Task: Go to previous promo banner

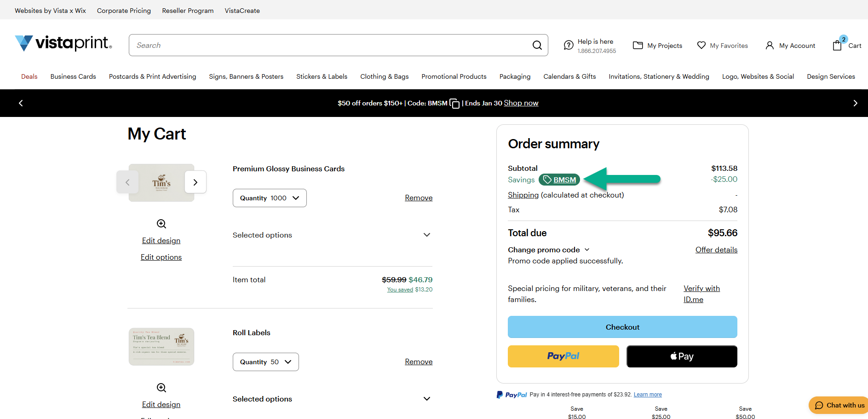Action: [21, 103]
